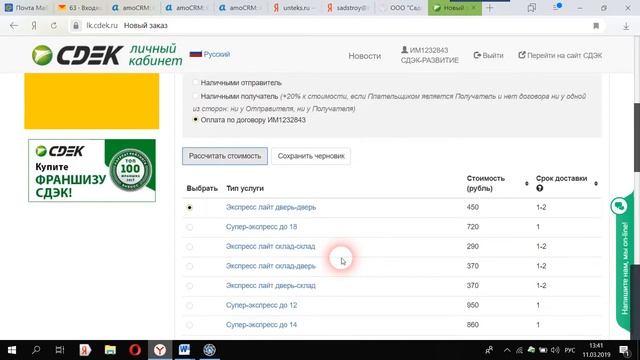Image resolution: width=640 pixels, height=360 pixels.
Task: Choose the Наличными получатель payment option
Action: pyautogui.click(x=196, y=96)
